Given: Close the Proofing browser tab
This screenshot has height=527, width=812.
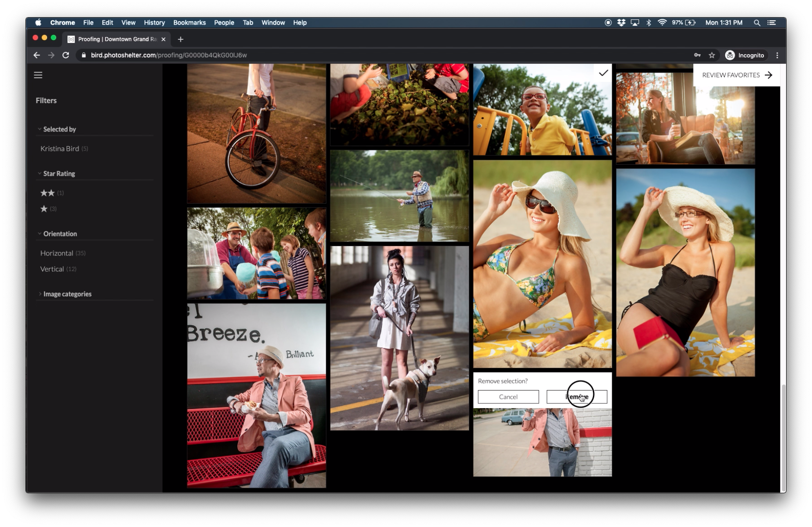Looking at the screenshot, I should 163,39.
